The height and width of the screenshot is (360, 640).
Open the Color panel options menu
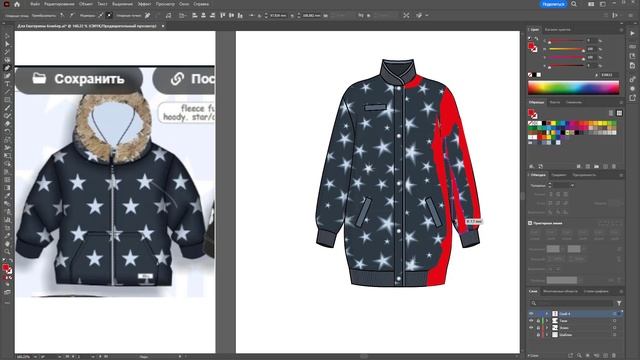pos(621,30)
